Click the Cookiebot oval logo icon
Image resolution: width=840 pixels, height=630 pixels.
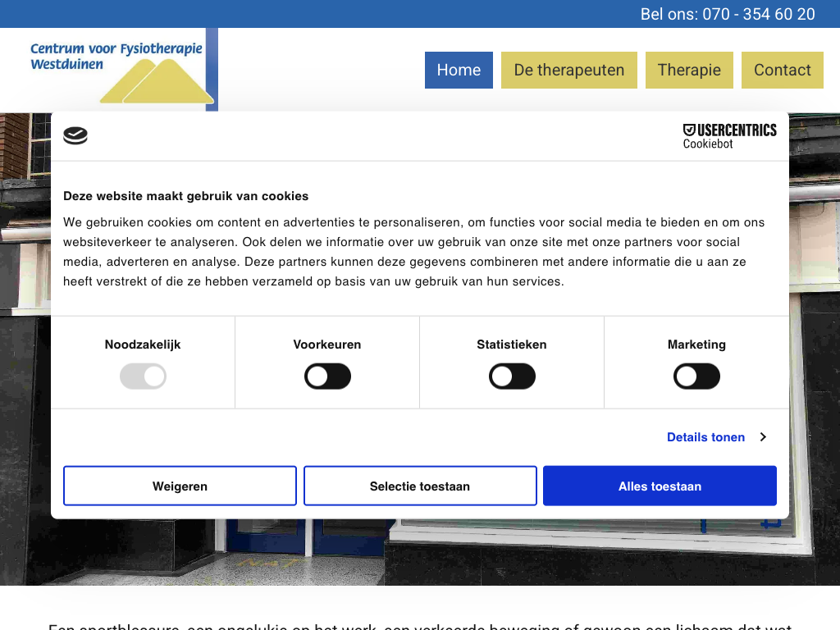click(75, 136)
